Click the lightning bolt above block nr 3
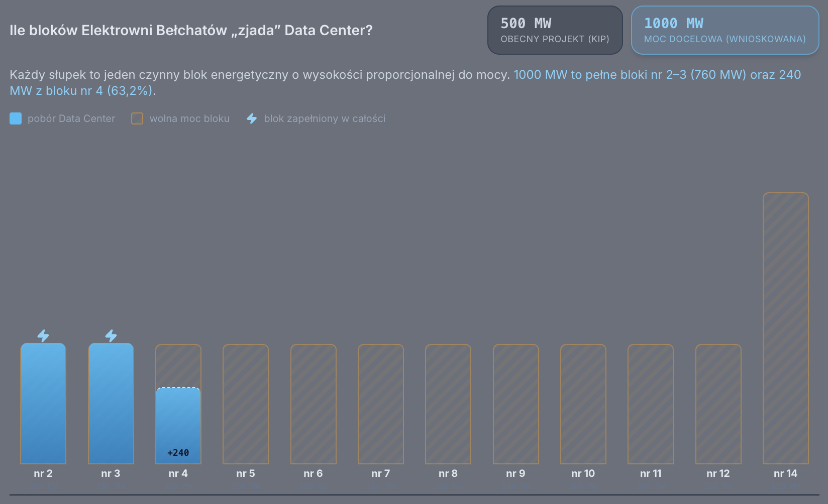This screenshot has height=504, width=828. [111, 335]
